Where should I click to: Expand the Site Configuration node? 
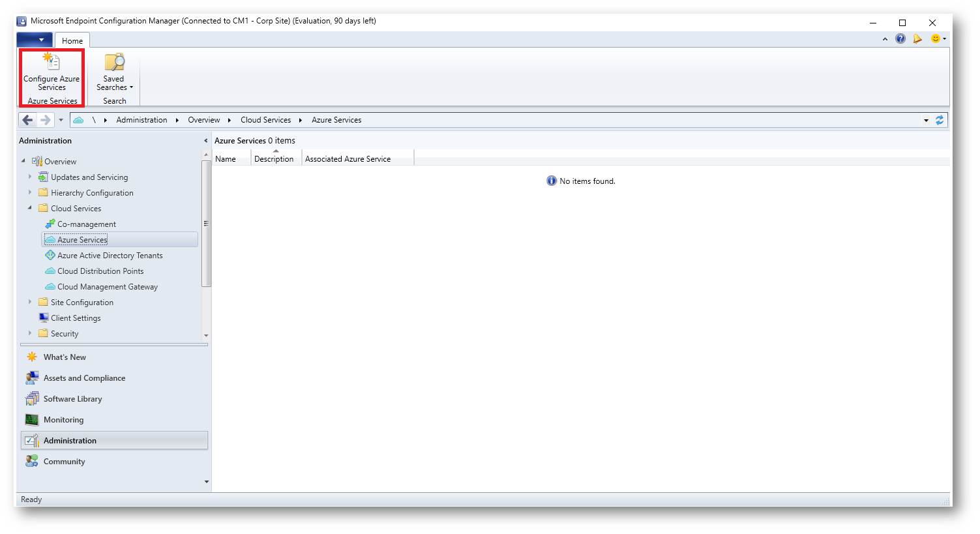(x=30, y=302)
